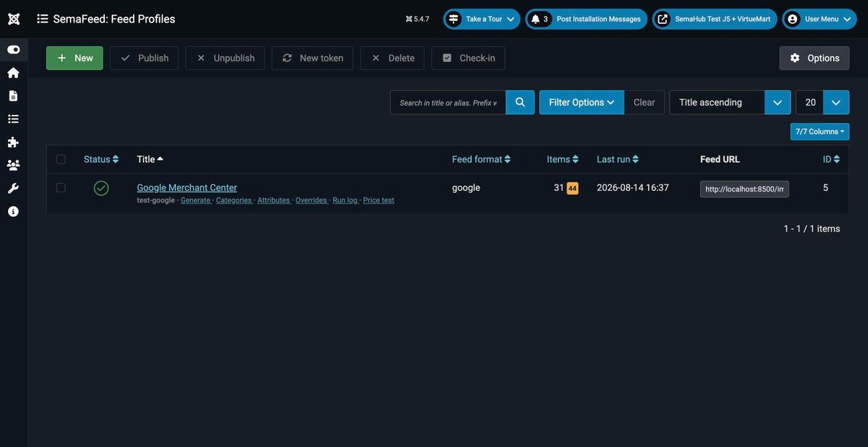868x447 pixels.
Task: Click the Joomla logo icon
Action: coord(13,19)
